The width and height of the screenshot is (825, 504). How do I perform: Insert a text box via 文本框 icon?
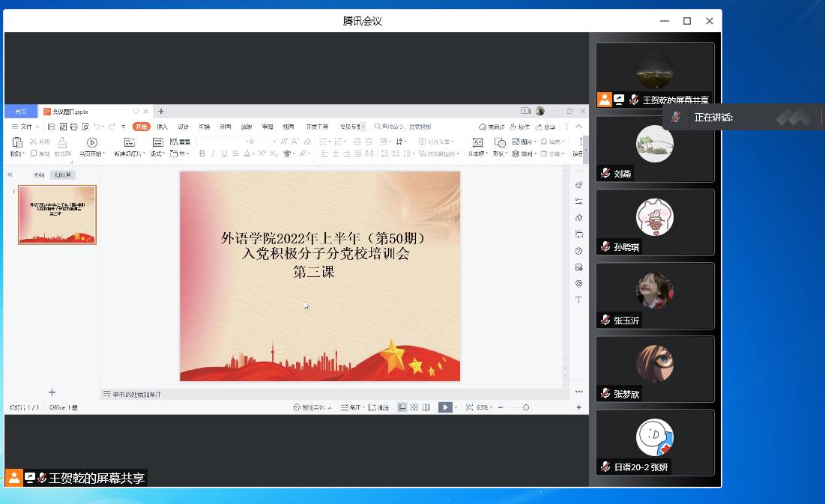click(x=477, y=142)
